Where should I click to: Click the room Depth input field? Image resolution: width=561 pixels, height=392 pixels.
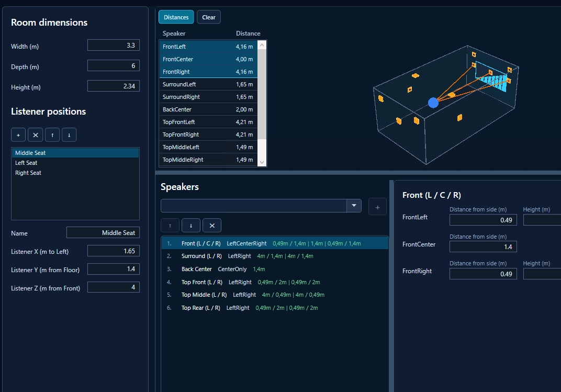pyautogui.click(x=114, y=66)
